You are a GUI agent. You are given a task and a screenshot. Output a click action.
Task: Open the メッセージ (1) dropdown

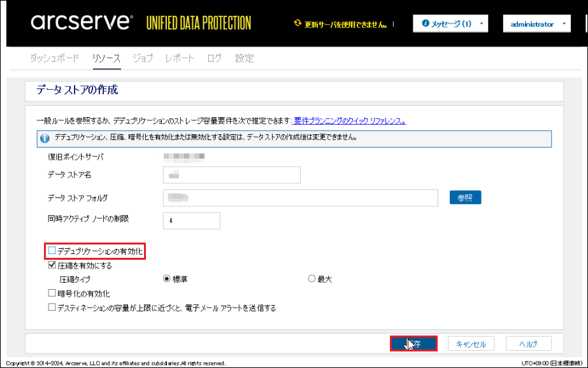450,24
